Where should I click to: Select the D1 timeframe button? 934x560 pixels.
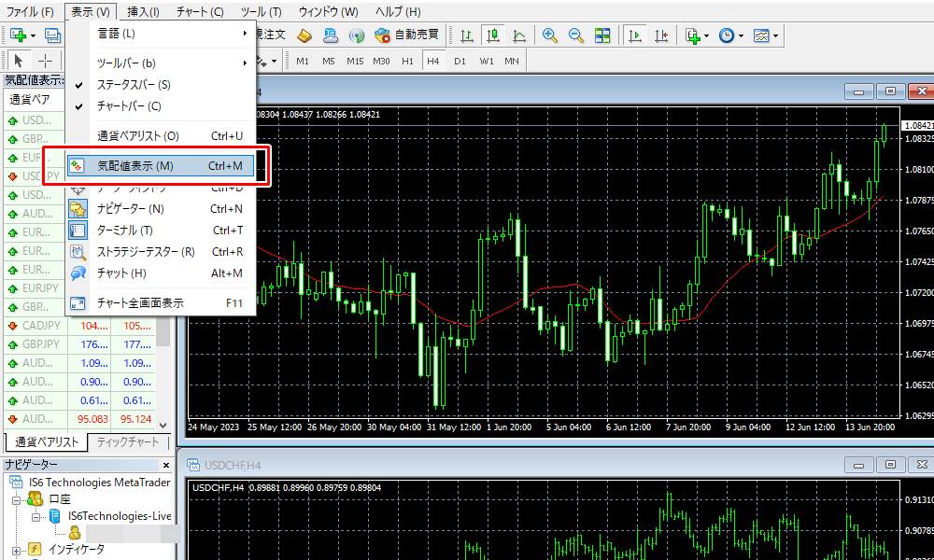(x=460, y=61)
